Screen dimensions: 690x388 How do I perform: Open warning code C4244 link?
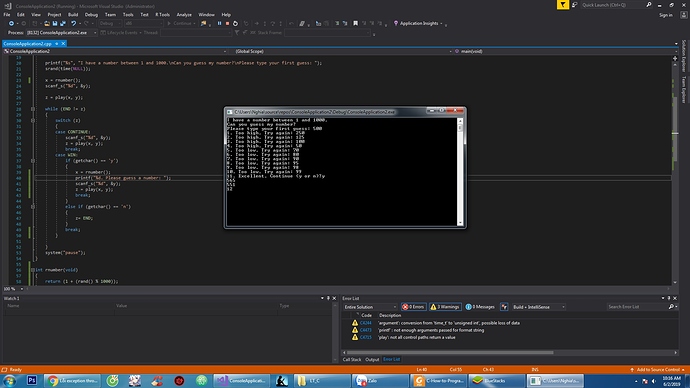tap(366, 323)
